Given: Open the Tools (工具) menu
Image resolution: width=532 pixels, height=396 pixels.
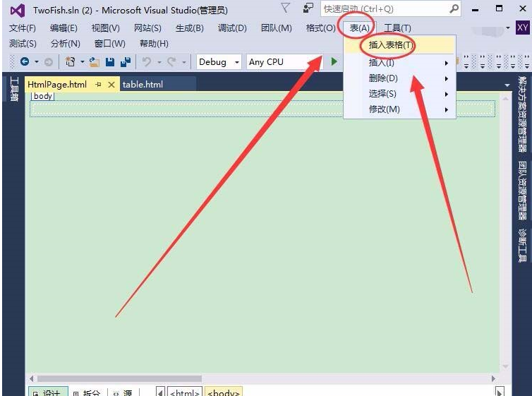Looking at the screenshot, I should click(x=397, y=28).
